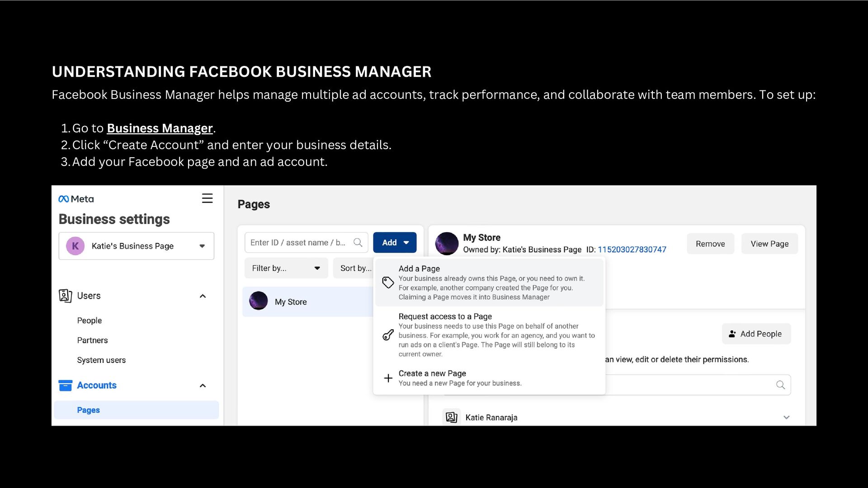Expand the Katie Ranaraja row chevron
Image resolution: width=868 pixels, height=488 pixels.
[x=786, y=417]
